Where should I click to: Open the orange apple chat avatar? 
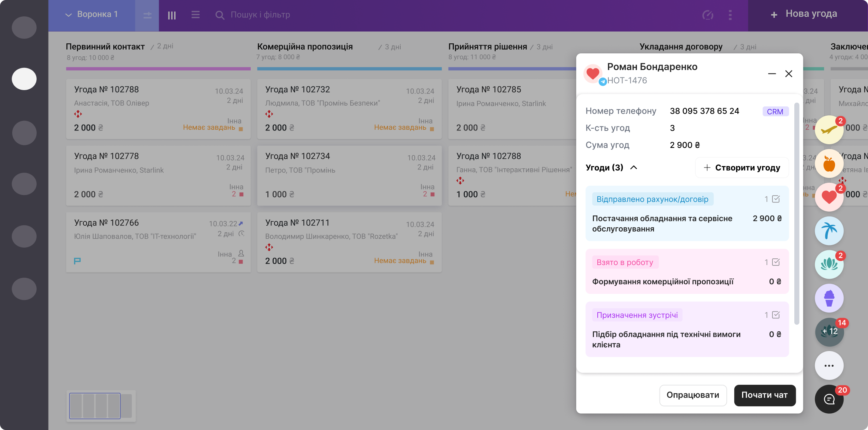tap(829, 163)
